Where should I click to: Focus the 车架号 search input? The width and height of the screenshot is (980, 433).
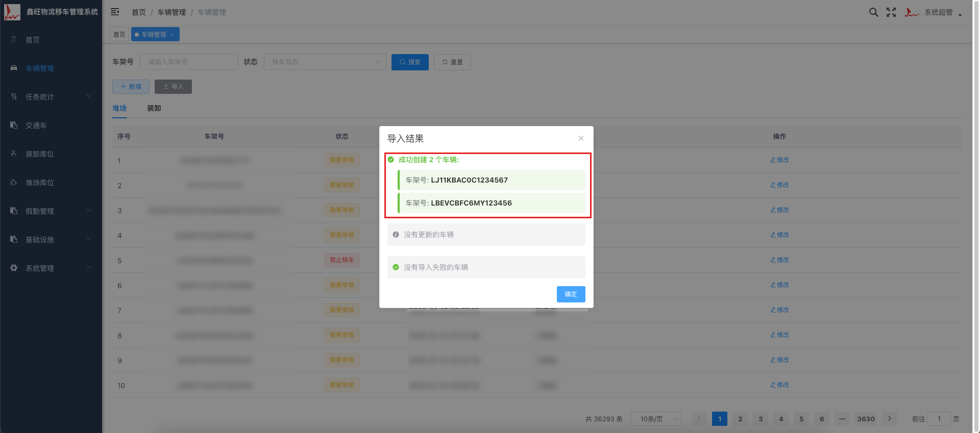pos(189,62)
